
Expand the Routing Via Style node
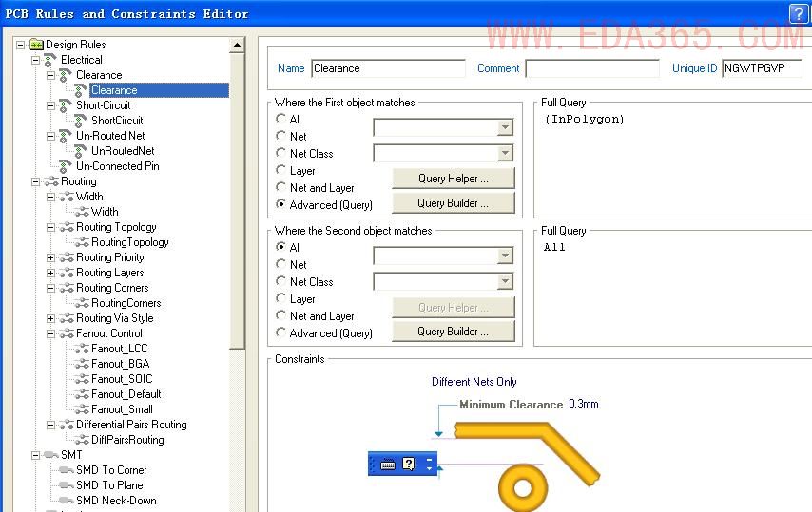pyautogui.click(x=50, y=318)
